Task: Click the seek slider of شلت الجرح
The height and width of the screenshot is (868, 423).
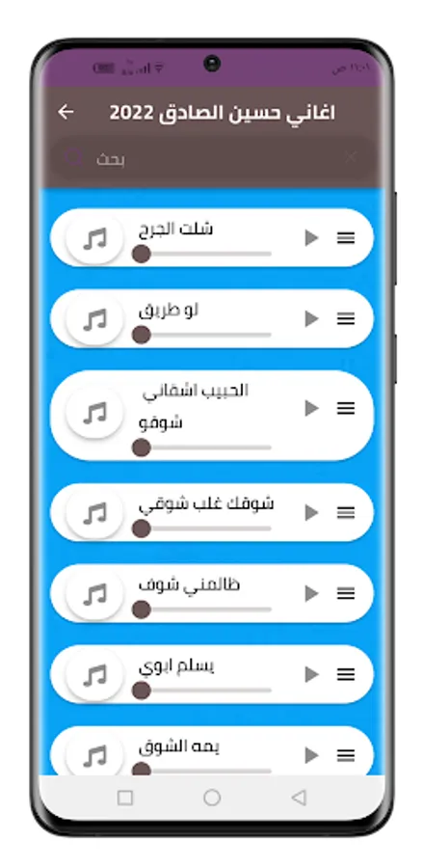Action: pos(202,254)
